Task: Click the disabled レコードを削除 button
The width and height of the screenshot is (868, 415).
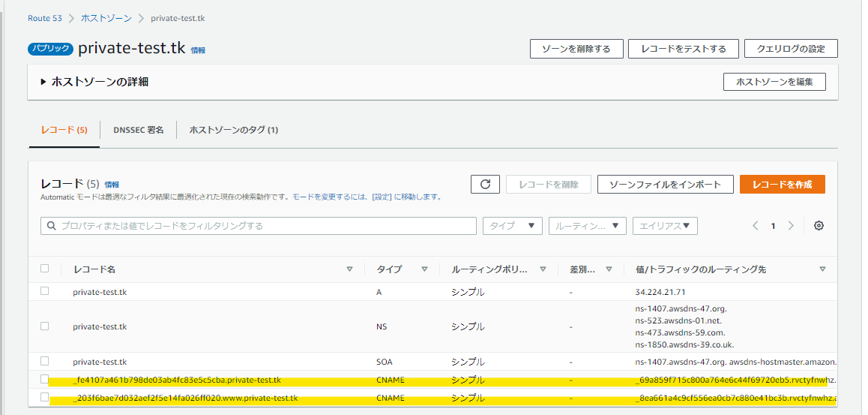Action: pyautogui.click(x=549, y=185)
